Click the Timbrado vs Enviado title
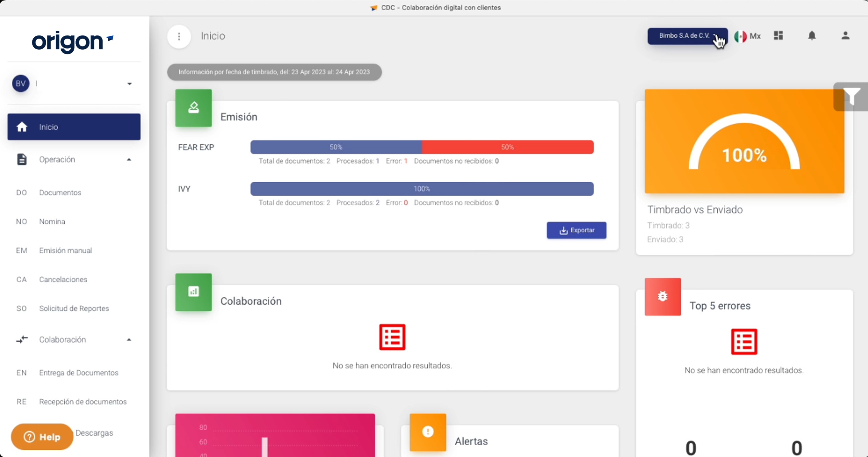 click(695, 210)
